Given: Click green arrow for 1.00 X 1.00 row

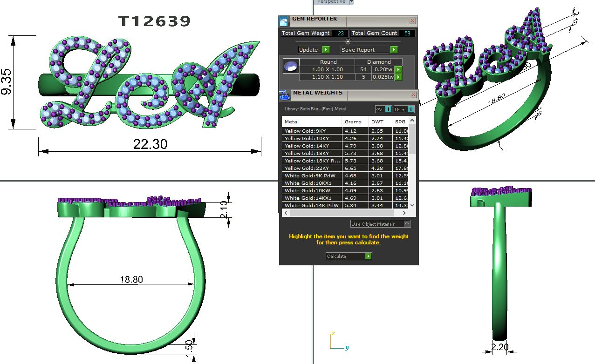Looking at the screenshot, I should click(x=398, y=69).
